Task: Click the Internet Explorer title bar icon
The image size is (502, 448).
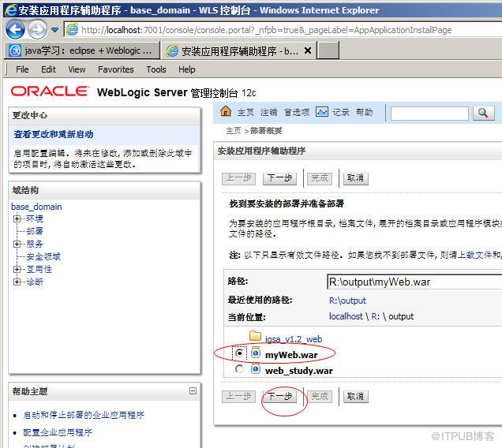Action: 10,10
